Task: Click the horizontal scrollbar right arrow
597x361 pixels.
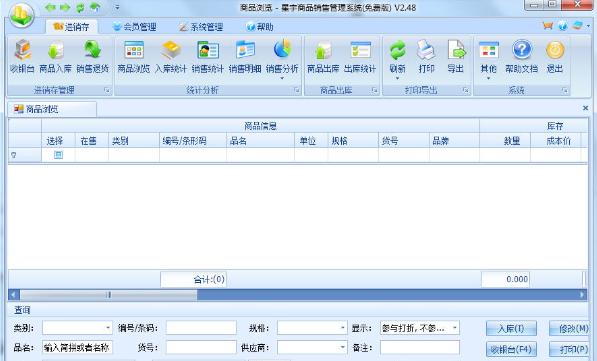Action: (x=582, y=294)
